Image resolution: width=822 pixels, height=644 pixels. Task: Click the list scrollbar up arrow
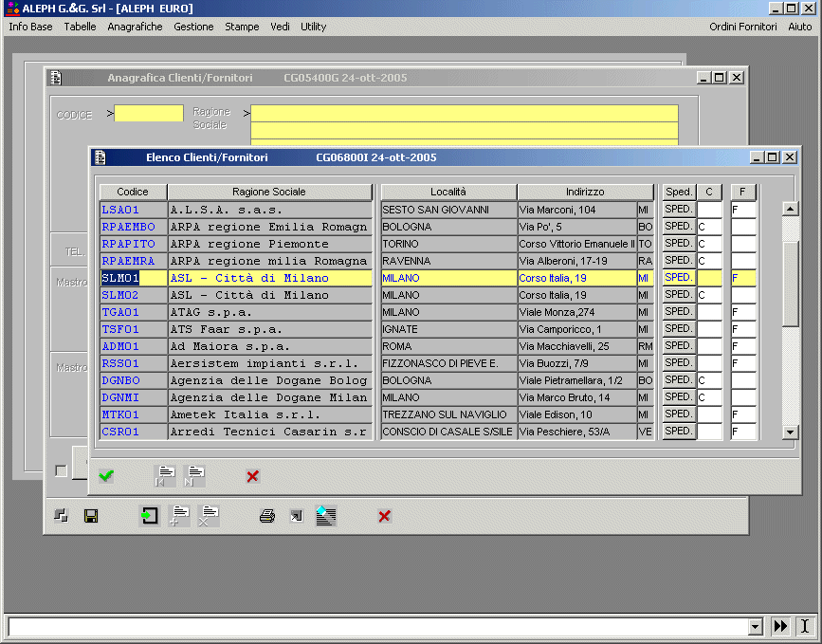pyautogui.click(x=790, y=209)
